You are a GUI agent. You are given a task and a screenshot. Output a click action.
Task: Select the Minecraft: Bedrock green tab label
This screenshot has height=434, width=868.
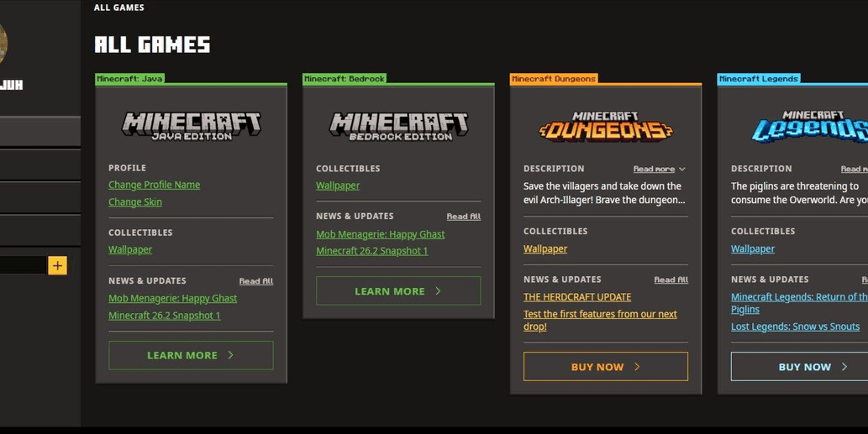pos(345,79)
